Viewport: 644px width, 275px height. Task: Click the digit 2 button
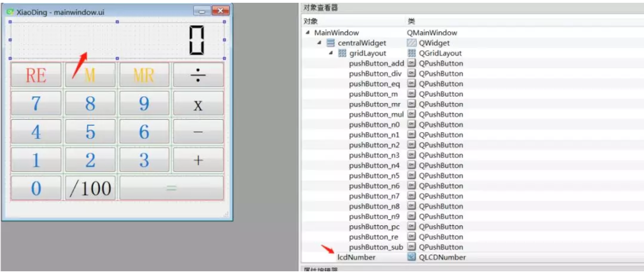tap(90, 160)
